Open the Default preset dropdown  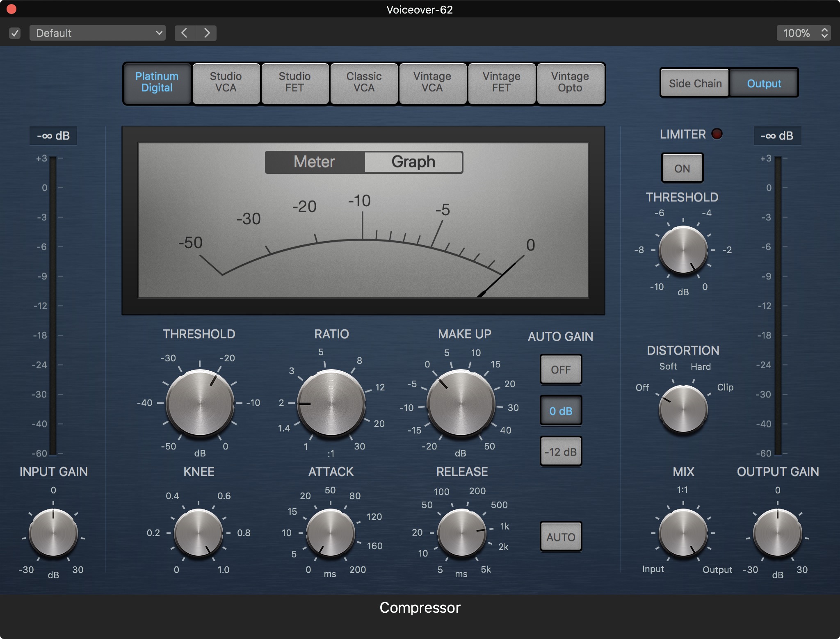click(98, 33)
